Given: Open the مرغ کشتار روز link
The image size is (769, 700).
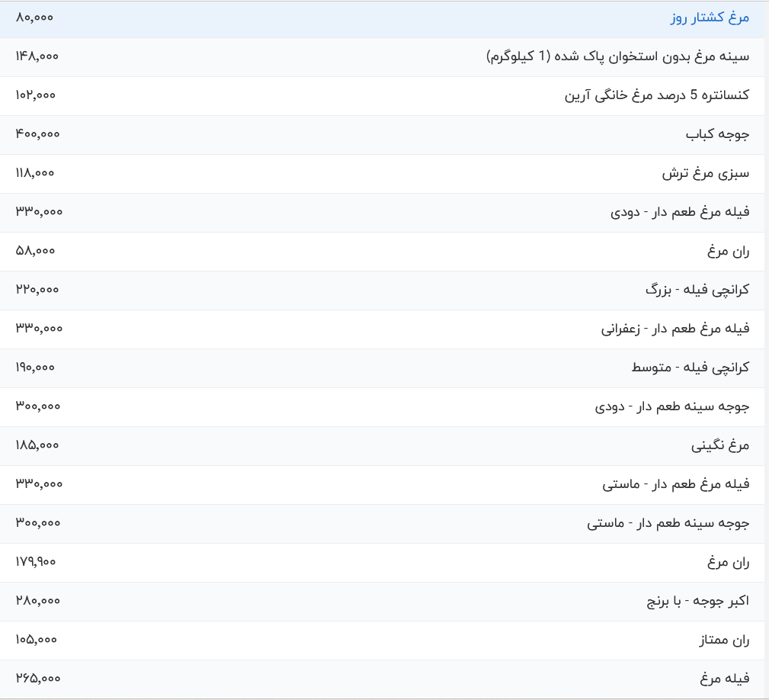Looking at the screenshot, I should (710, 18).
